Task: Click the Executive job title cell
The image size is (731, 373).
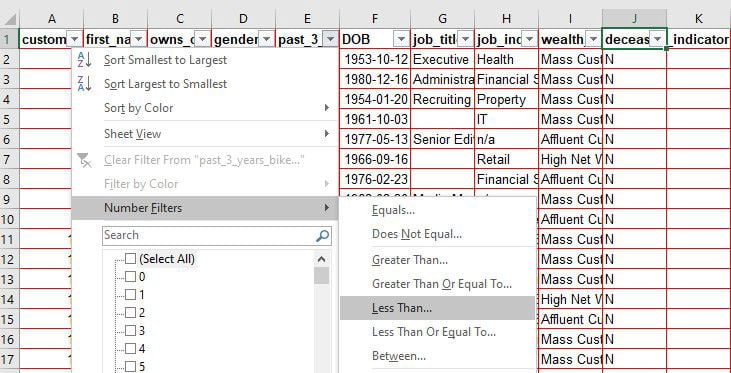Action: coord(442,59)
